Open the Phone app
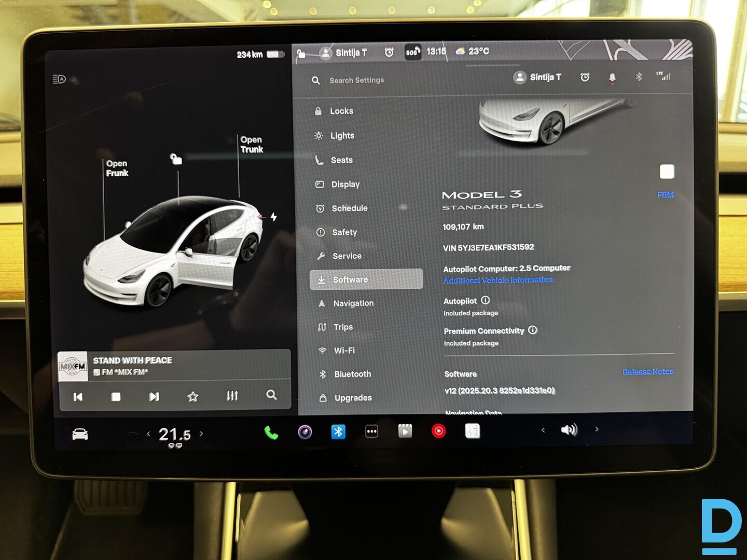 271,432
